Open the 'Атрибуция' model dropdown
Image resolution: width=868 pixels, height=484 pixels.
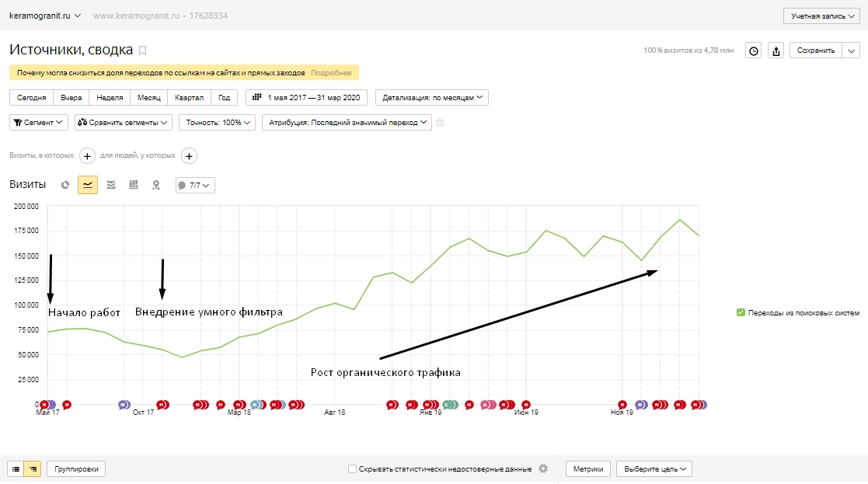(x=347, y=122)
